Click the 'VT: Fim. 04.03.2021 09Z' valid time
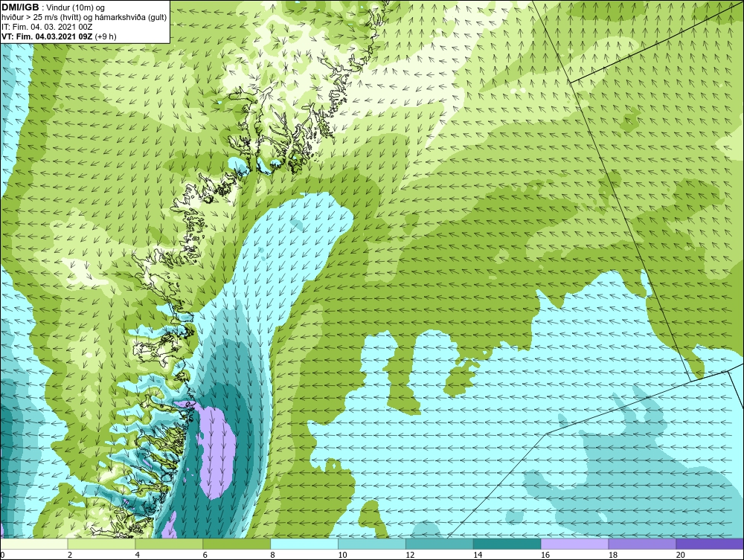 48,36
